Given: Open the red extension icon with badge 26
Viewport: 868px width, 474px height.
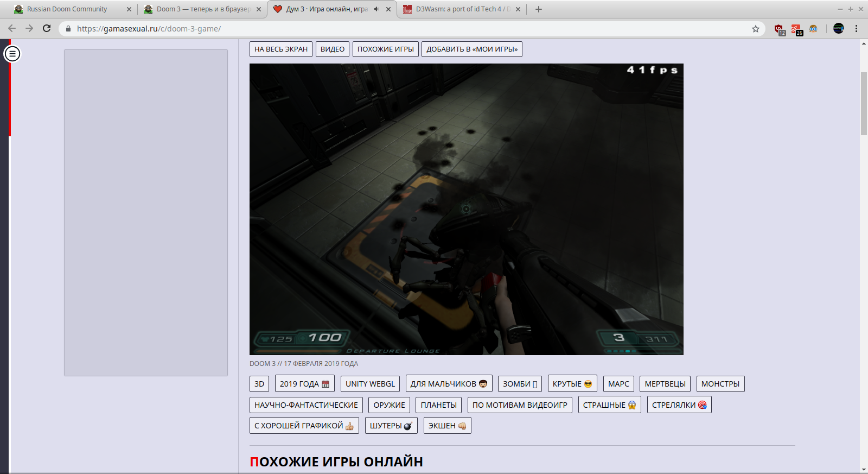Looking at the screenshot, I should [796, 29].
